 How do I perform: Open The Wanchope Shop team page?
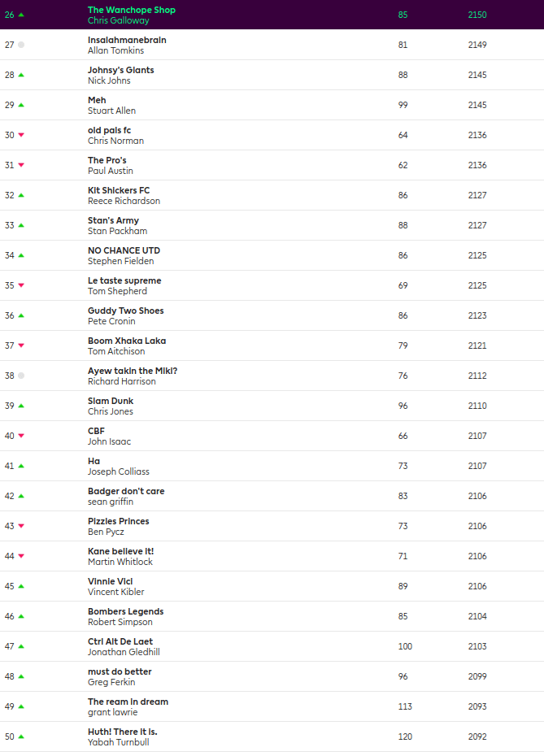click(131, 10)
